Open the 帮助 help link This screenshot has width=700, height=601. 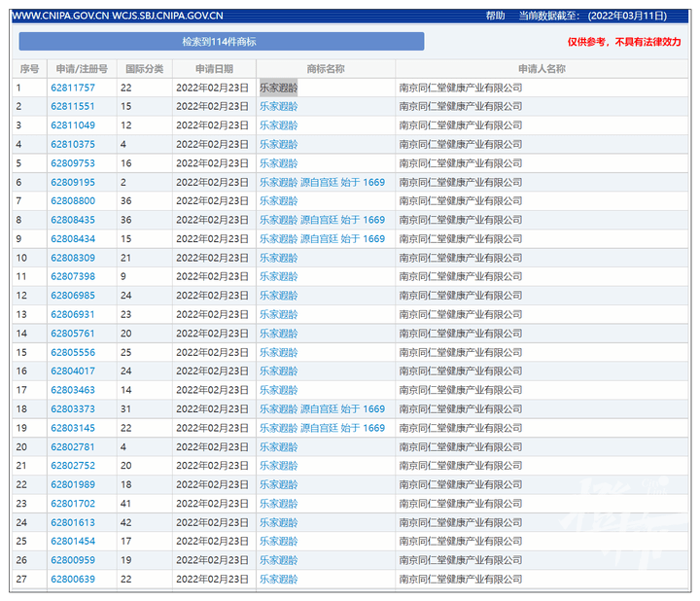click(495, 17)
